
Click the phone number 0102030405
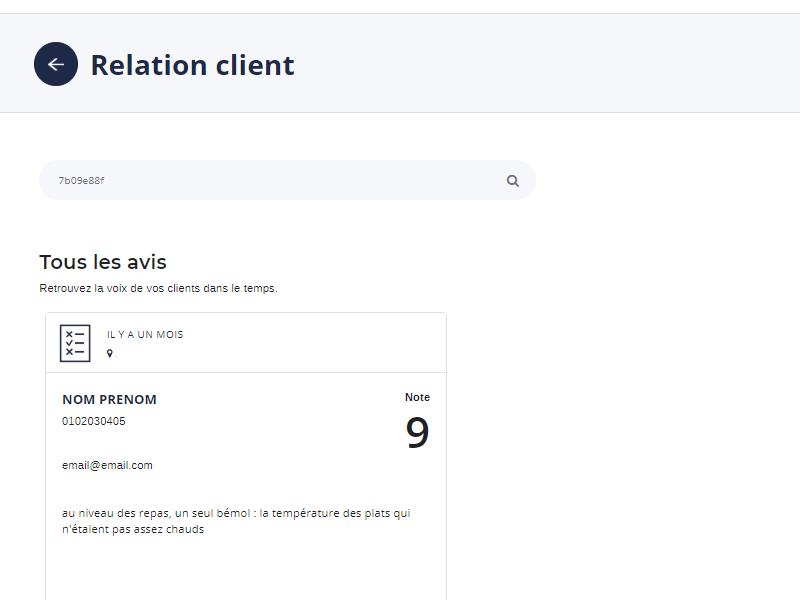[x=94, y=421]
